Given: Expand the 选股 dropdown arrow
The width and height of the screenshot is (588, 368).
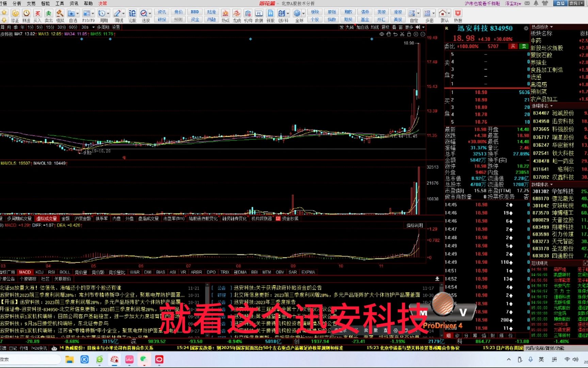Looking at the screenshot, I should [x=150, y=14].
